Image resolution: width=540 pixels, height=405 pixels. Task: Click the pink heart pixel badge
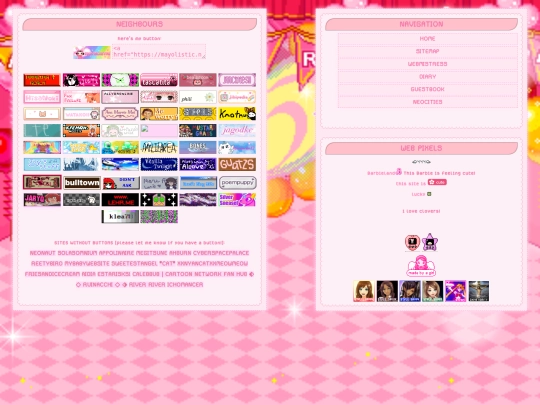tap(412, 242)
